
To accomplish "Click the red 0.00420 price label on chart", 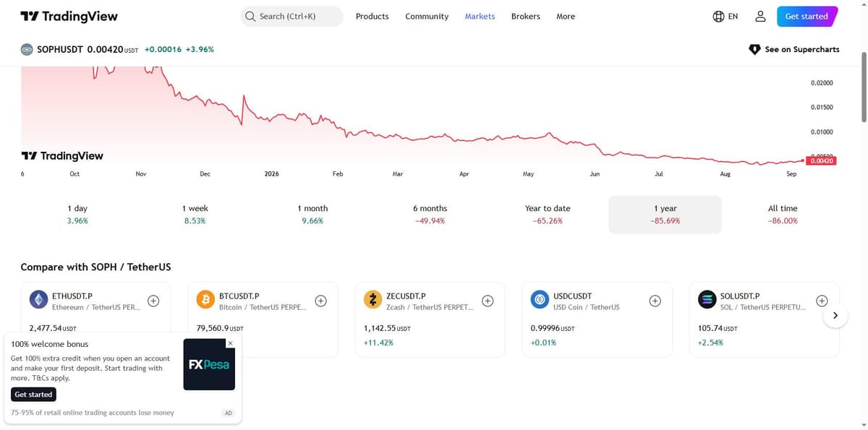I will tap(822, 161).
